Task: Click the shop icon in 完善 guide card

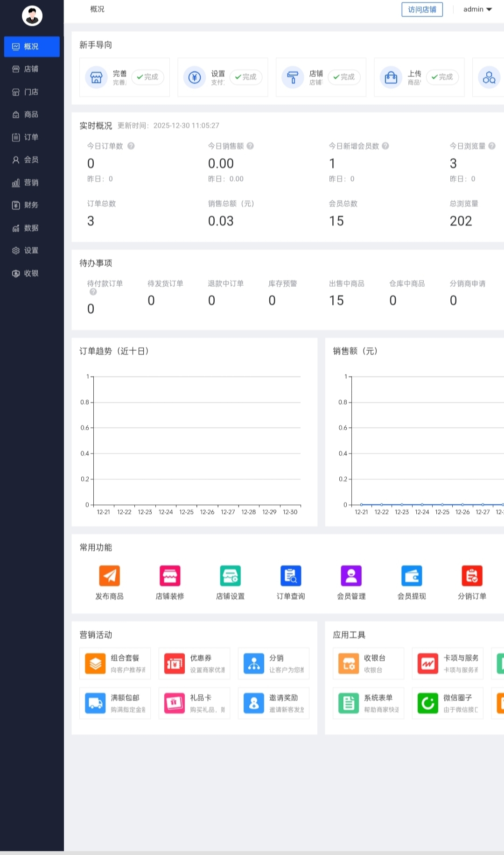Action: [x=96, y=77]
